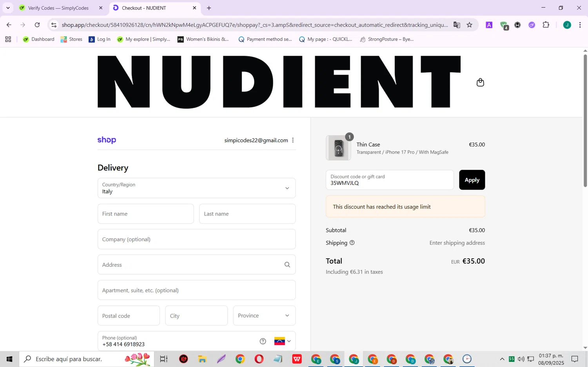The width and height of the screenshot is (588, 367).
Task: Launch Opera from the taskbar
Action: pos(259,359)
